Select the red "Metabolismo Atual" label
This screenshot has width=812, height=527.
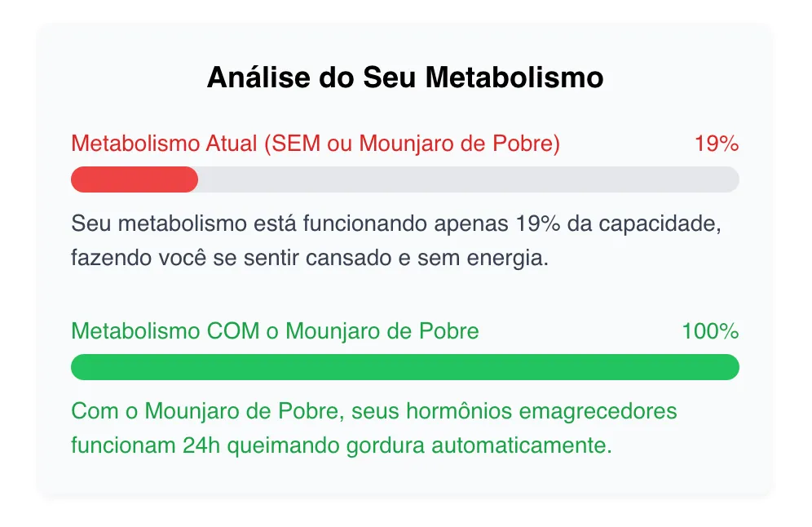click(x=316, y=144)
